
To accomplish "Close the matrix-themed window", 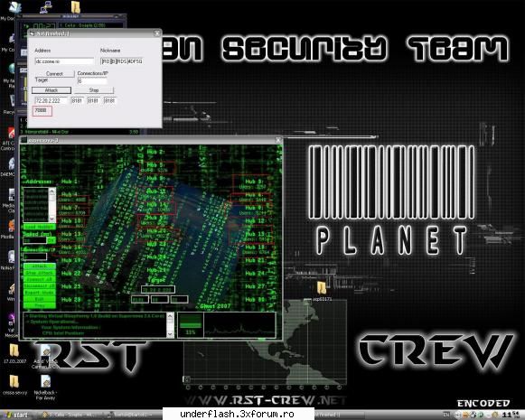I will click(278, 140).
